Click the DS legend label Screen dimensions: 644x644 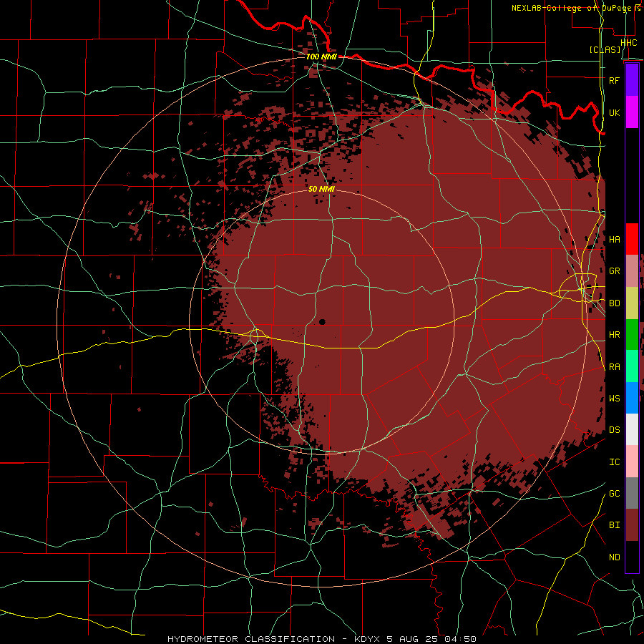coord(614,429)
